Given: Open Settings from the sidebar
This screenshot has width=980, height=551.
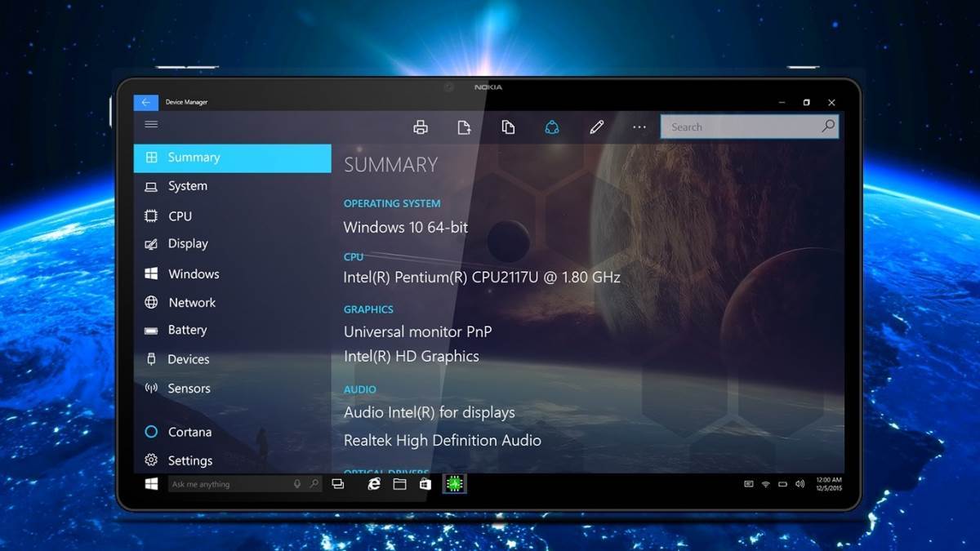Looking at the screenshot, I should click(x=189, y=460).
